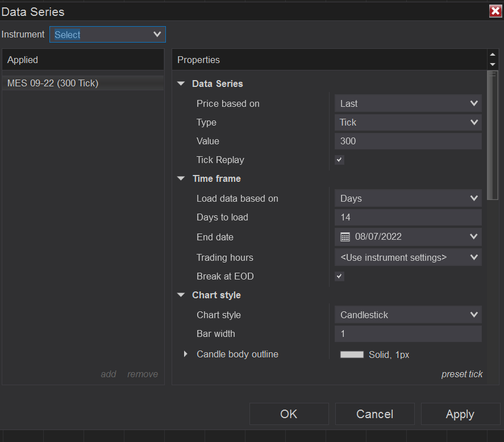Open the Type dropdown showing Tick

(408, 122)
